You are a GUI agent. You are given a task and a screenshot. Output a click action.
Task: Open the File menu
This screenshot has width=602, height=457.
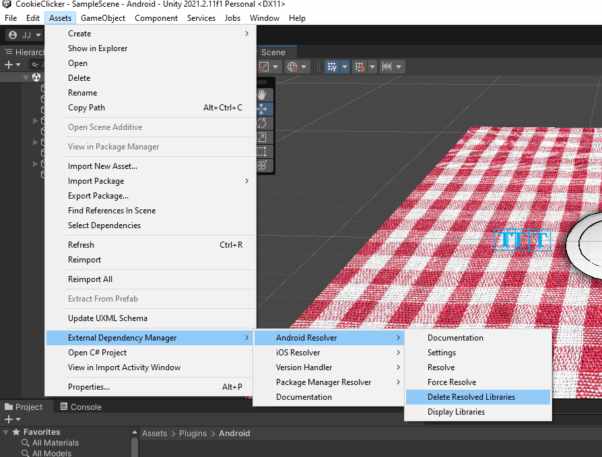click(11, 18)
